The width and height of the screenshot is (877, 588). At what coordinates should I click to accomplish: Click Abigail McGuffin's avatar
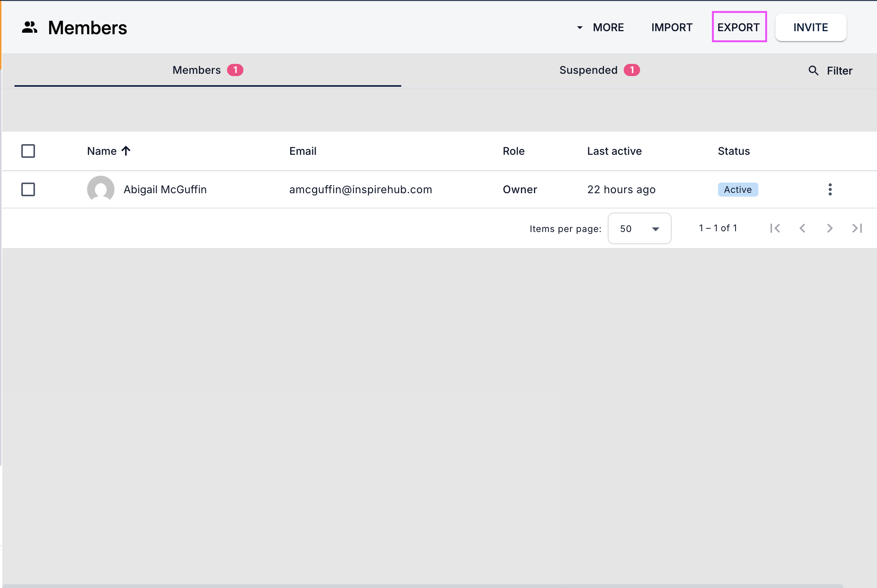tap(101, 189)
